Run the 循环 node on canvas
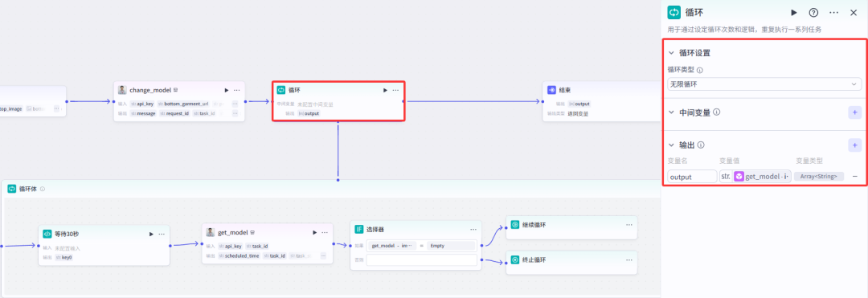Viewport: 868px width, 298px height. point(385,90)
